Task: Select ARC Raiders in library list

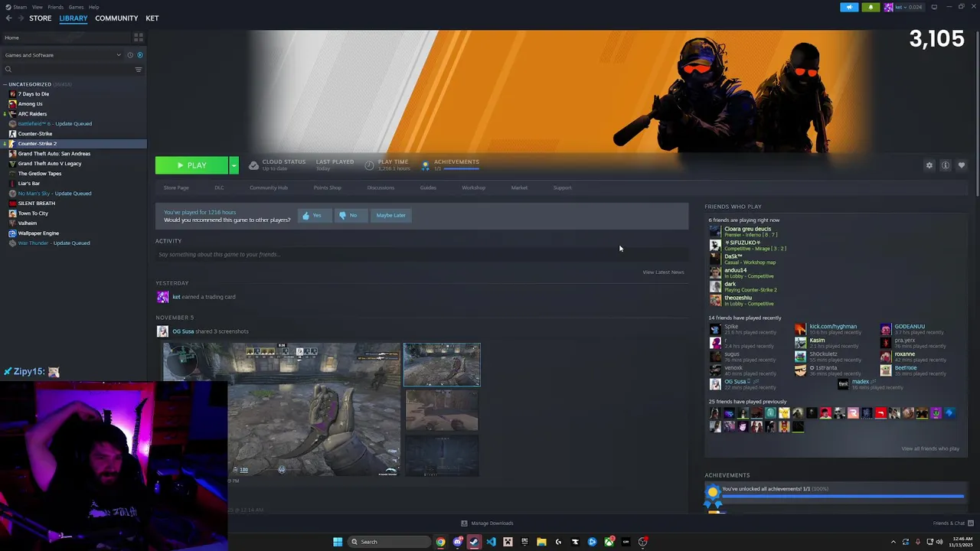Action: (32, 114)
